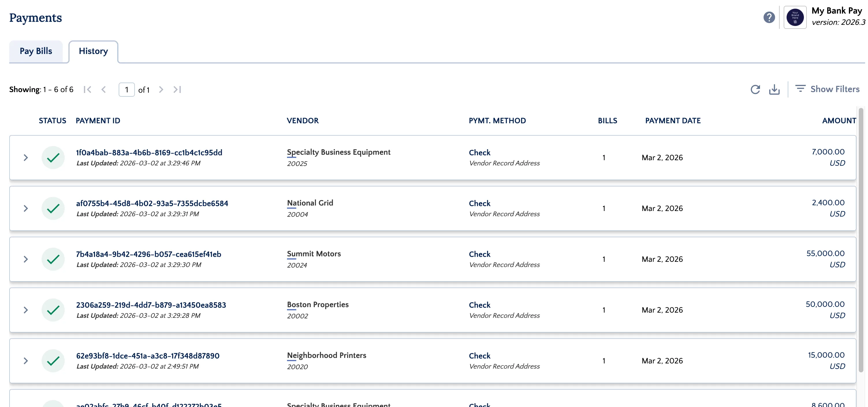Image resolution: width=868 pixels, height=407 pixels.
Task: Expand the Boston Properties payment row
Action: 26,310
